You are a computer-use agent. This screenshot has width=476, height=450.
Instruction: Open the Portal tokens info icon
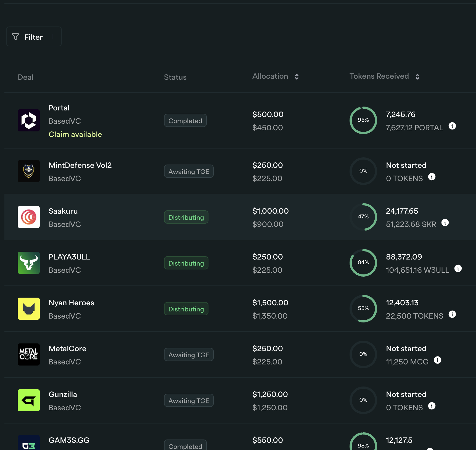[x=452, y=126]
